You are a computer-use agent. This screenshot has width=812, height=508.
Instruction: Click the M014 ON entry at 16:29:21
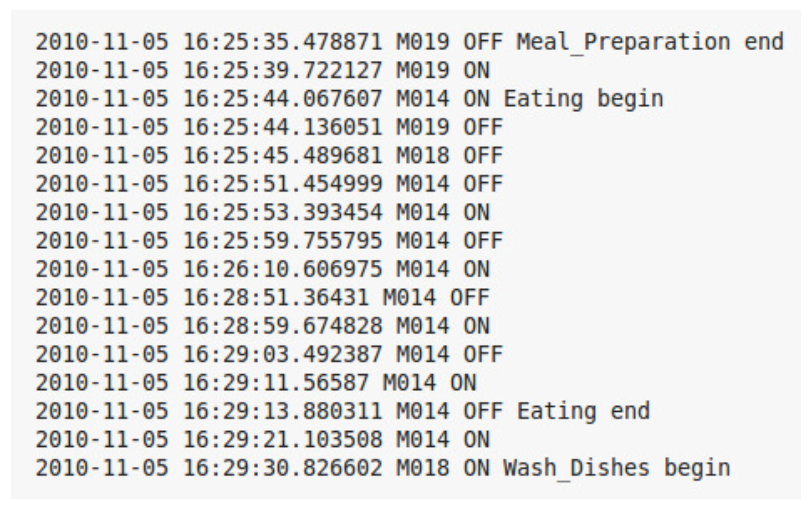click(x=443, y=439)
